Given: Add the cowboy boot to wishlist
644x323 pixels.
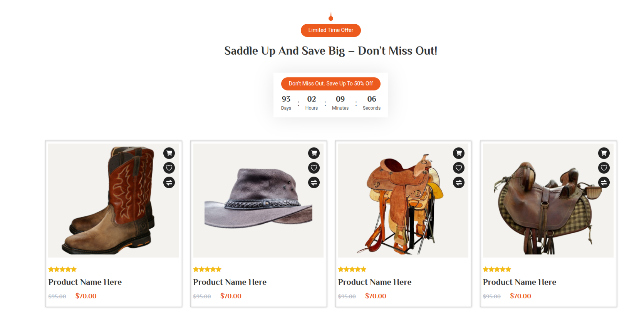Looking at the screenshot, I should 169,168.
